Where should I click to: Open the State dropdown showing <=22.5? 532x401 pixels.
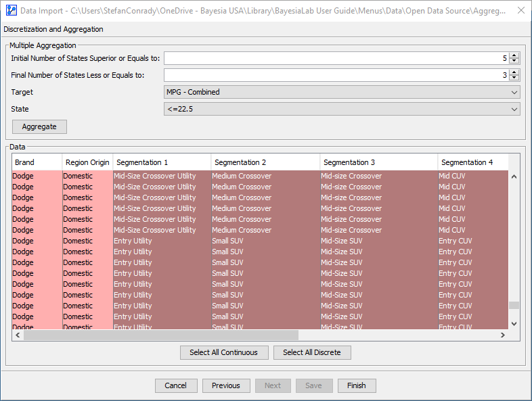[x=342, y=109]
